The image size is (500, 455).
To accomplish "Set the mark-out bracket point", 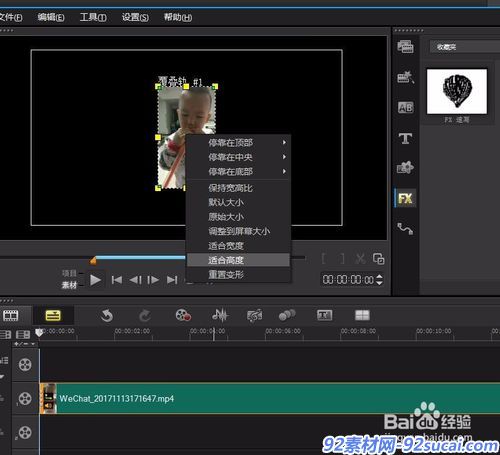I will click(x=342, y=258).
